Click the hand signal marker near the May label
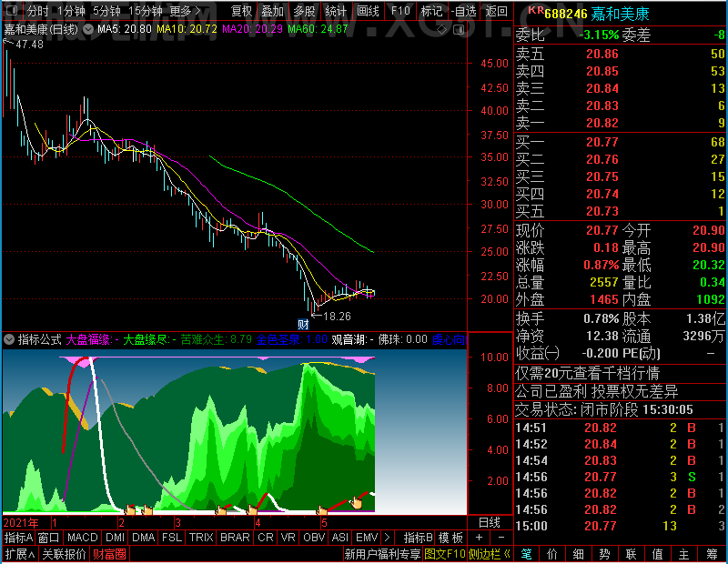Viewport: 728px width, 564px height. [322, 510]
